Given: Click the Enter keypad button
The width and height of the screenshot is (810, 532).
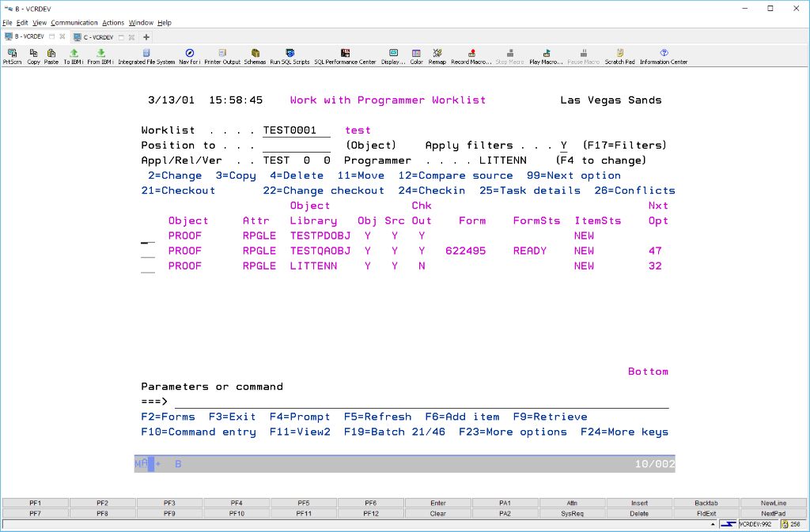Looking at the screenshot, I should pyautogui.click(x=438, y=503).
